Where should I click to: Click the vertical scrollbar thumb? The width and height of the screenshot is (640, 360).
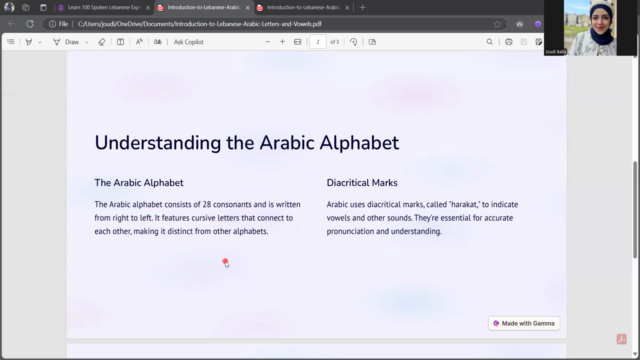coord(636,209)
